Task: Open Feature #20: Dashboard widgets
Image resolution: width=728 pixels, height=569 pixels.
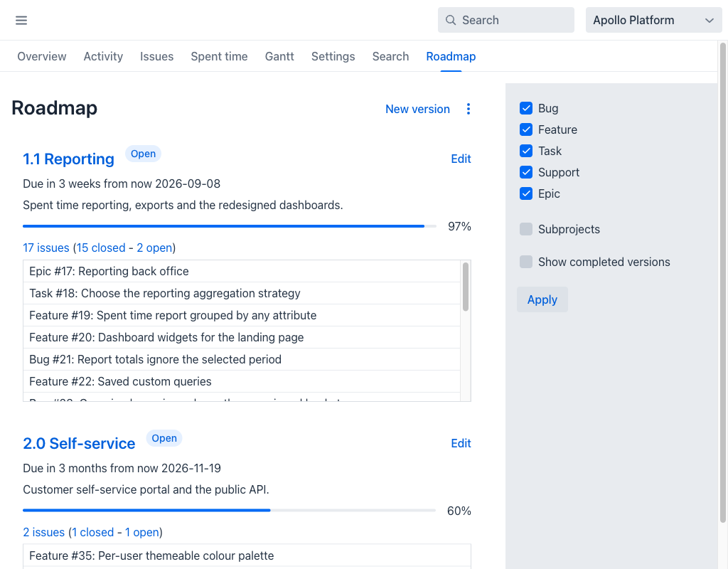Action: [166, 338]
